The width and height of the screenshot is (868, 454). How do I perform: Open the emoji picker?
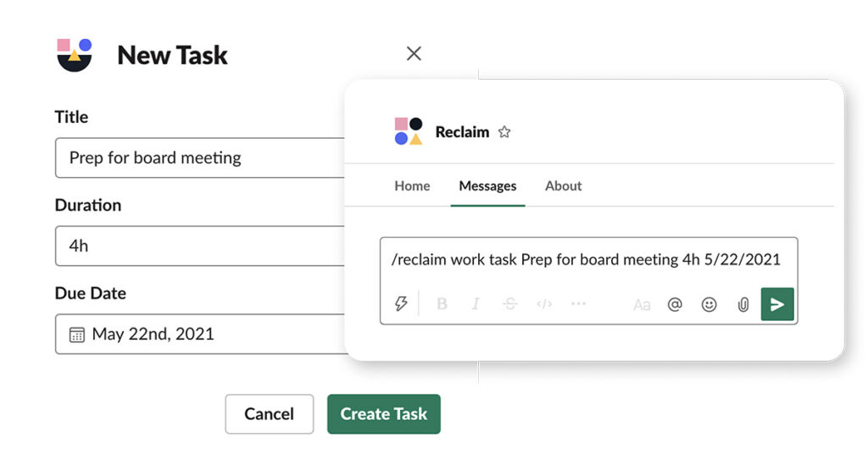709,304
